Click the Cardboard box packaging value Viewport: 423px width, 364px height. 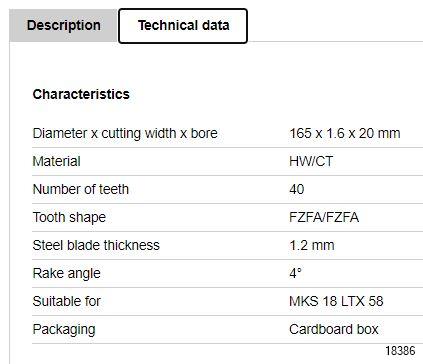[334, 330]
